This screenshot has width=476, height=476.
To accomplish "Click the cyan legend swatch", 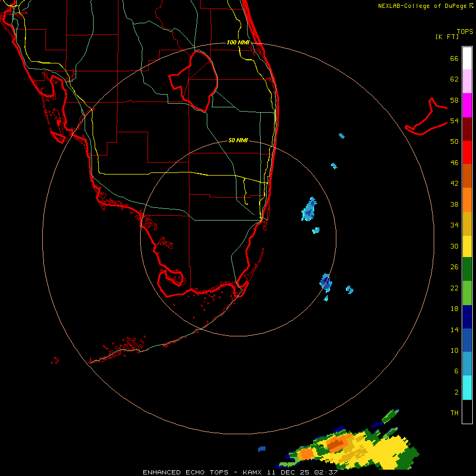I will coord(467,388).
